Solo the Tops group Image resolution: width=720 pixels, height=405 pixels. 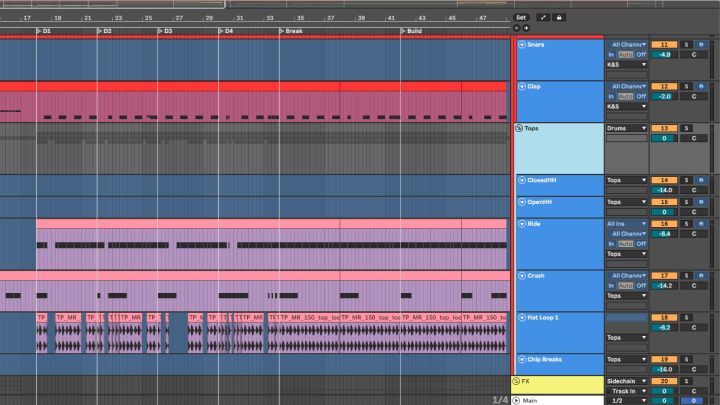click(686, 128)
